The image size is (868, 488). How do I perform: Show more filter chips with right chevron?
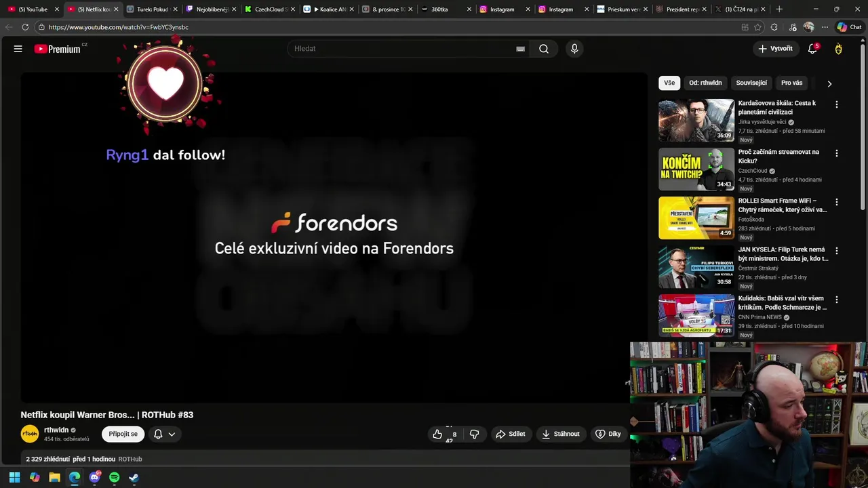[x=829, y=83]
